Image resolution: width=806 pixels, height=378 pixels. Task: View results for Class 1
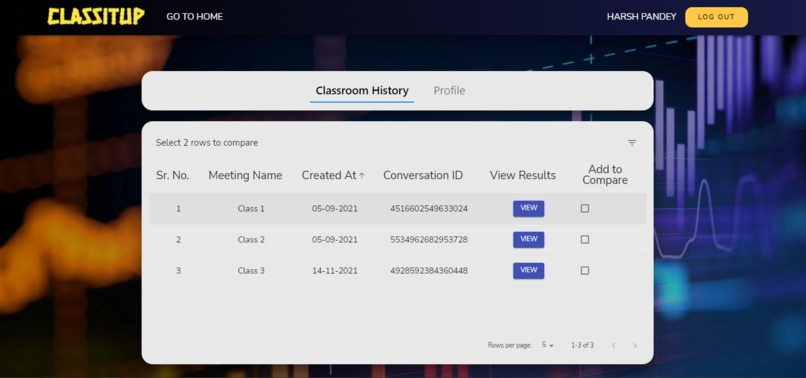[x=528, y=208]
